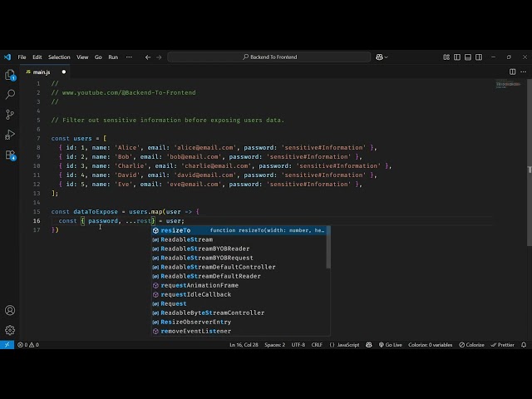Go forward with the right arrow
The width and height of the screenshot is (532, 399).
pyautogui.click(x=159, y=57)
